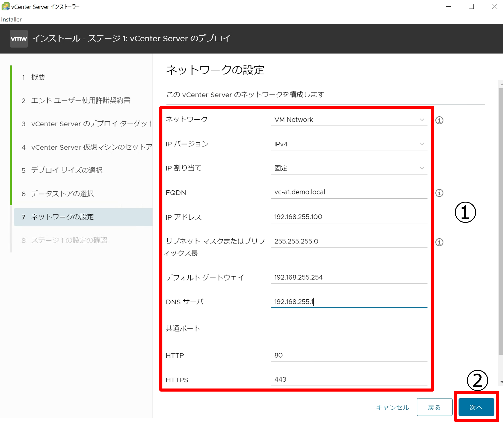Click the デフォルト ゲートウェイ input field
504x422 pixels.
click(x=349, y=277)
